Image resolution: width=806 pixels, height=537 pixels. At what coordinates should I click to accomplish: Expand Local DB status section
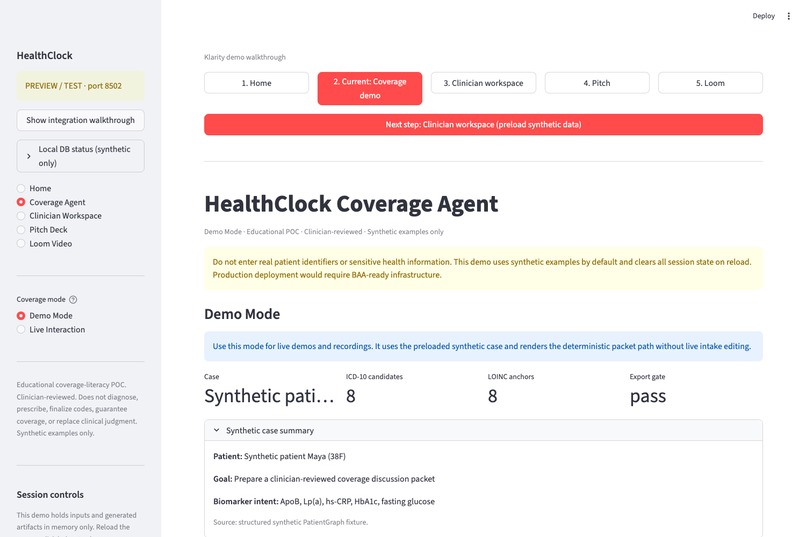80,156
